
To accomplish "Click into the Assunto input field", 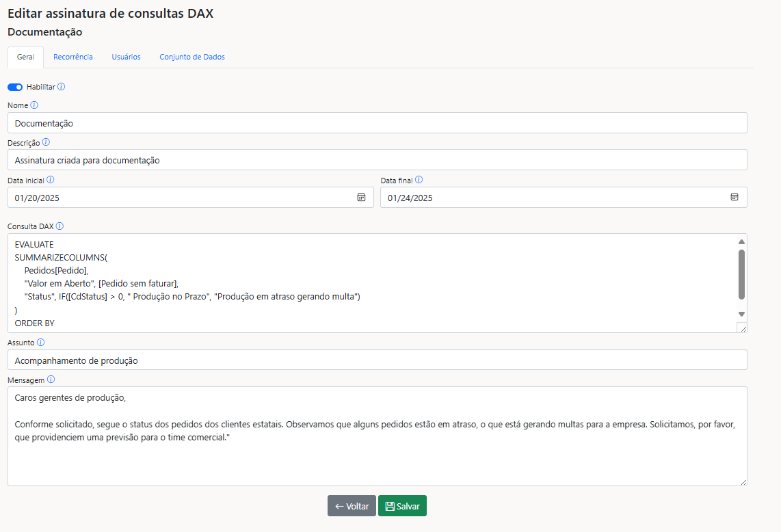I will coord(377,360).
